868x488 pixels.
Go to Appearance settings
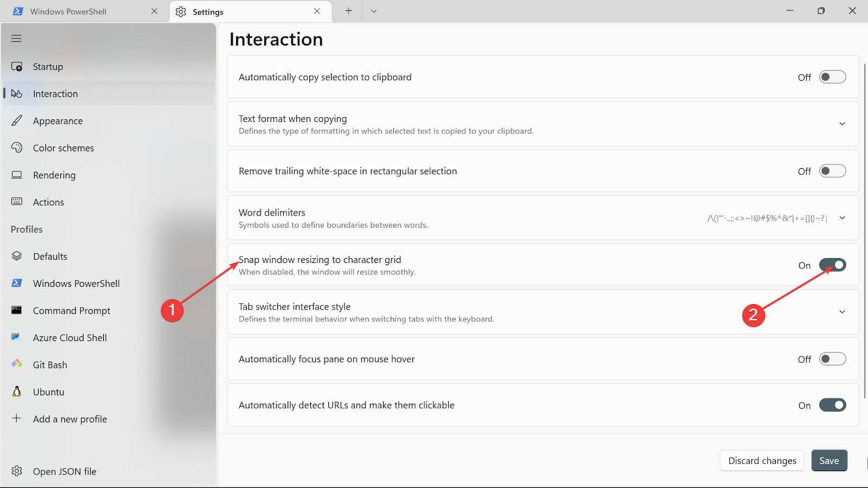click(108, 121)
